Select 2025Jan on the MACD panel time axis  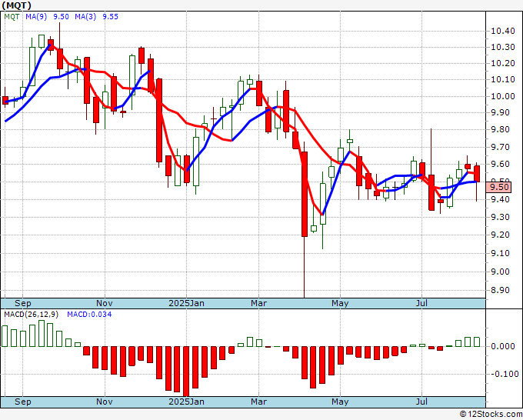(x=186, y=402)
